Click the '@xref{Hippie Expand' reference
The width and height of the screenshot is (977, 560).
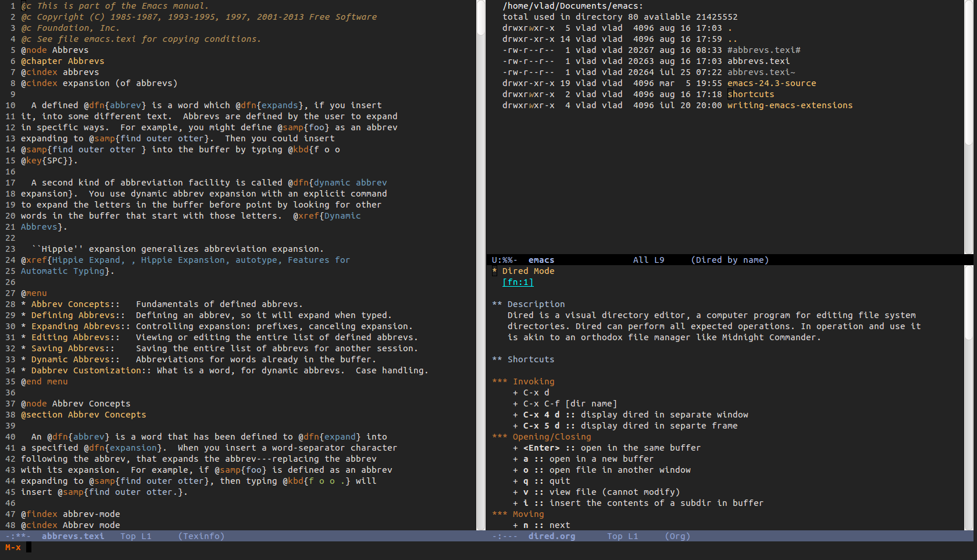click(71, 260)
